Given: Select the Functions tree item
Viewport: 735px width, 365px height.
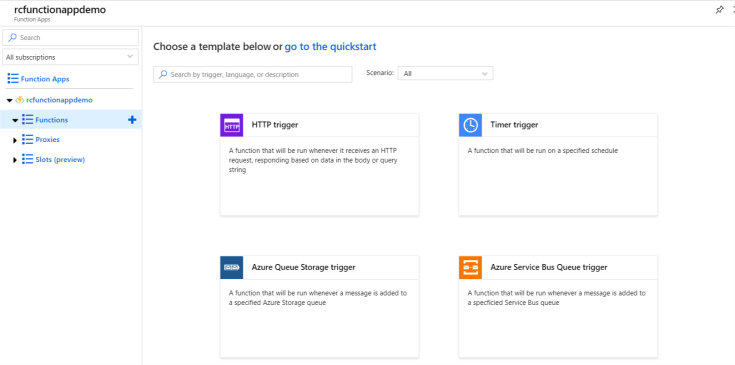Looking at the screenshot, I should (x=52, y=120).
